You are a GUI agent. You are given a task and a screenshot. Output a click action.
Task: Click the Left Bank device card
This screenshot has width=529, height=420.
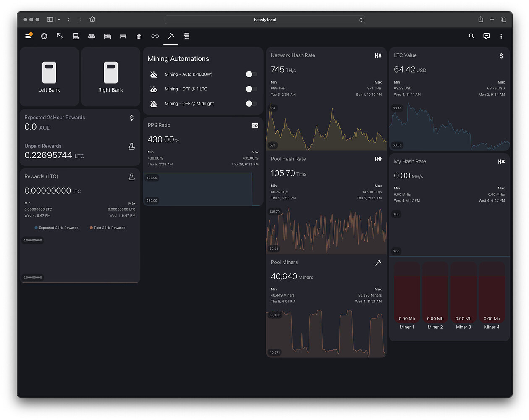click(x=49, y=76)
